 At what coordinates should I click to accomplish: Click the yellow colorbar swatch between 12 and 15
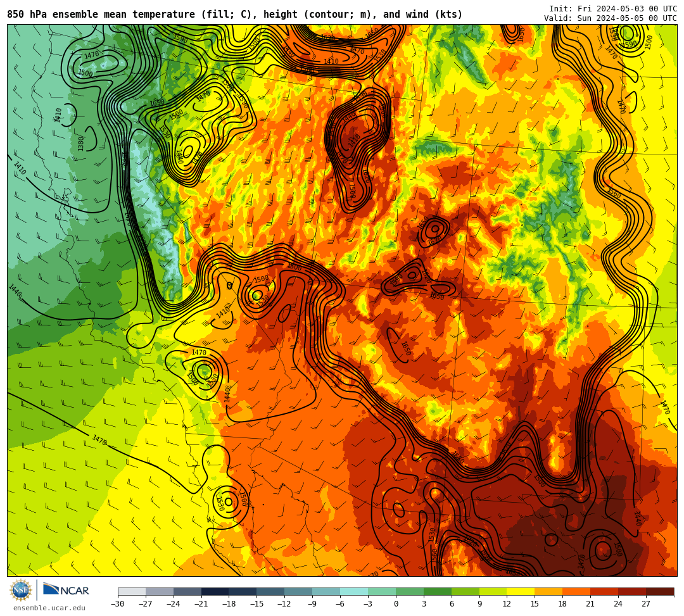click(521, 591)
